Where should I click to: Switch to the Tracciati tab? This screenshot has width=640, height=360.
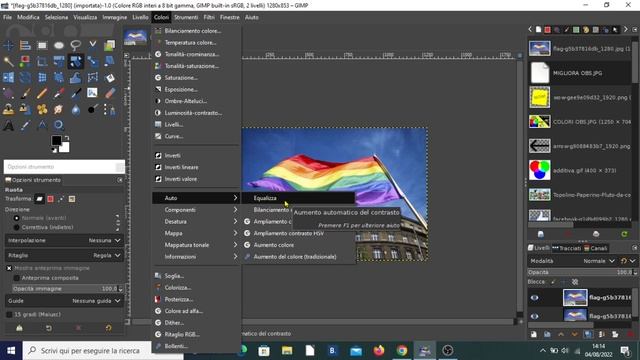567,248
